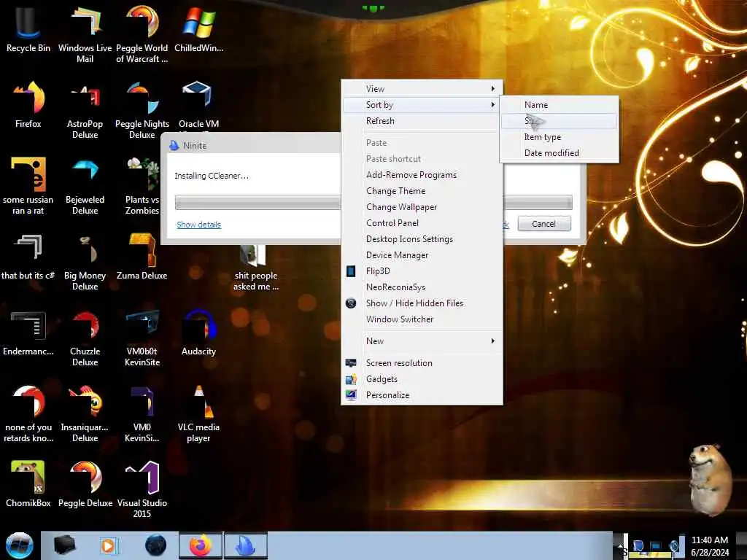Image resolution: width=747 pixels, height=560 pixels.
Task: Select the Endermanc... desktop icon
Action: pyautogui.click(x=28, y=332)
